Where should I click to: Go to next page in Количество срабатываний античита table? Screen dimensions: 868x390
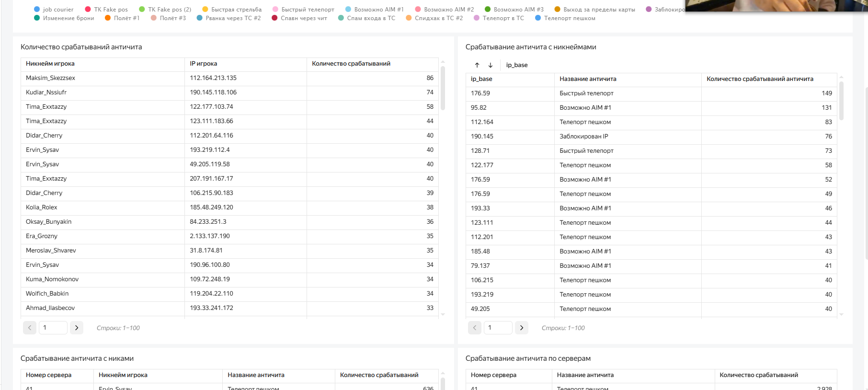point(77,328)
